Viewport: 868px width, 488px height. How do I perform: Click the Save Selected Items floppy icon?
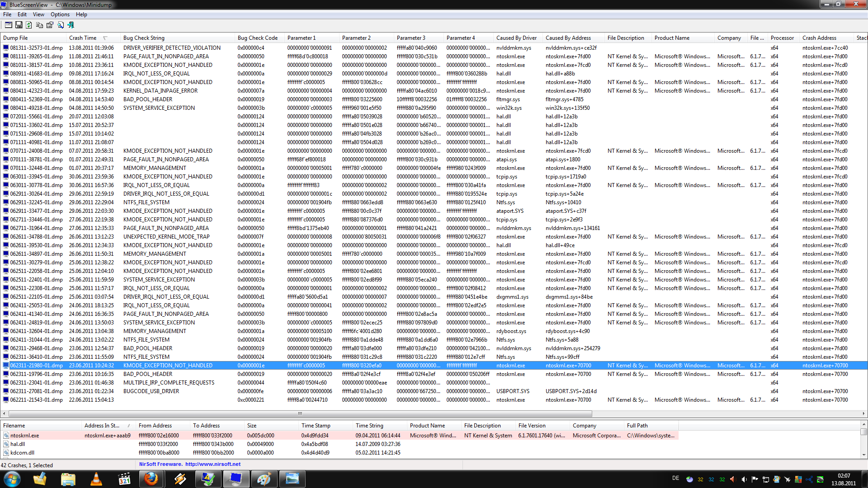[x=19, y=25]
